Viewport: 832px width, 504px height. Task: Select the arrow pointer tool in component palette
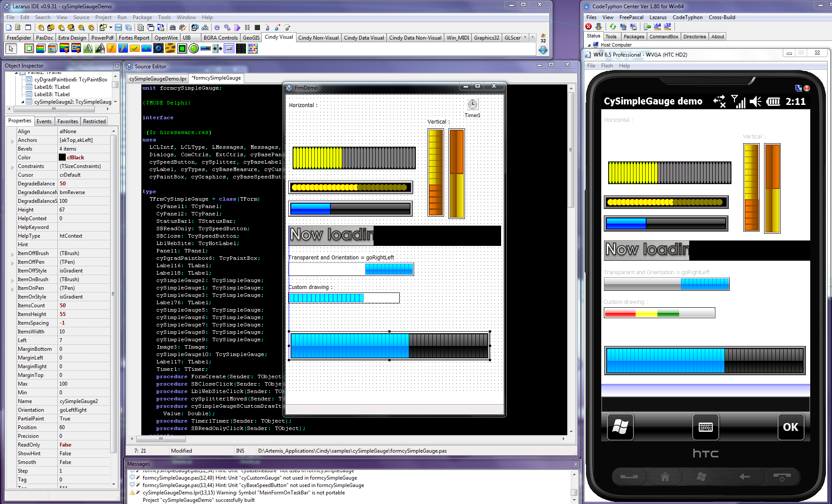point(11,48)
